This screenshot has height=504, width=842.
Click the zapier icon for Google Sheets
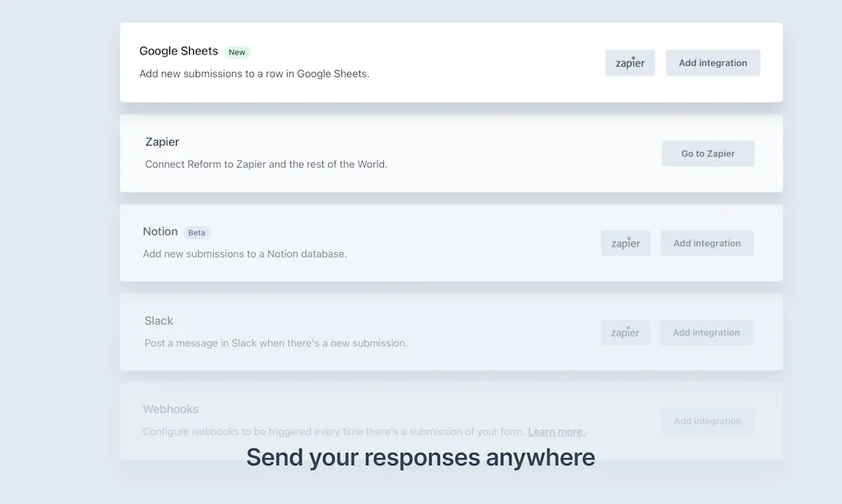[x=630, y=62]
